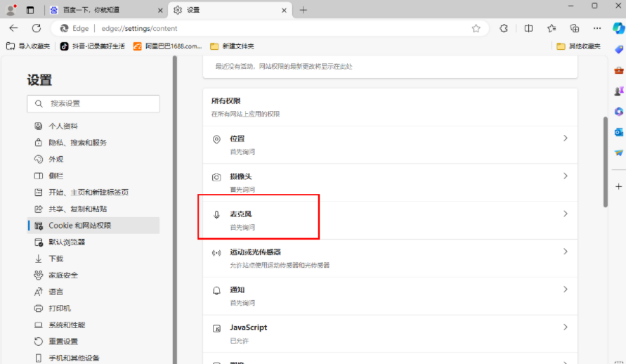
Task: Go to 重置设置 settings
Action: pyautogui.click(x=93, y=342)
